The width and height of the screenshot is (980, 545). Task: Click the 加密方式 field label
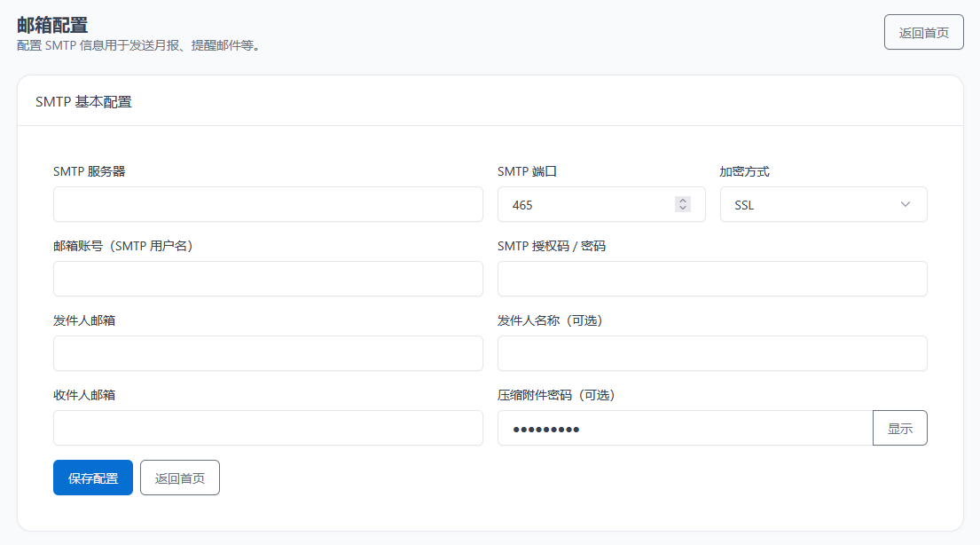click(744, 171)
